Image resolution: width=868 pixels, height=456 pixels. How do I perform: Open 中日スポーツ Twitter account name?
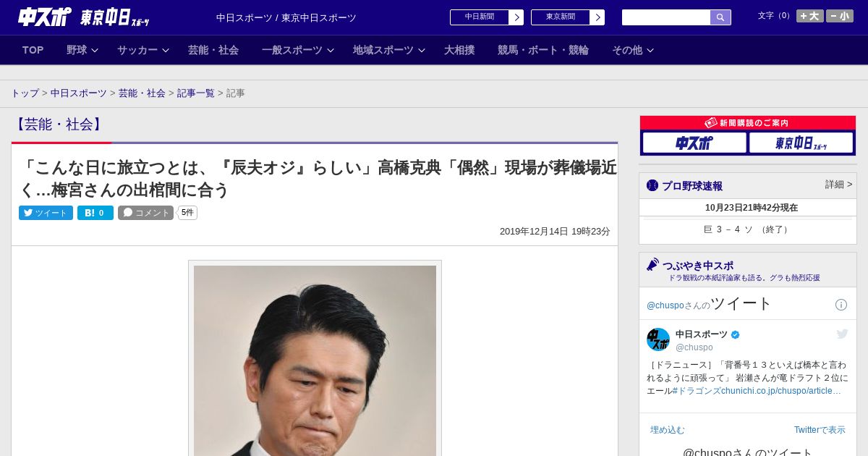702,334
